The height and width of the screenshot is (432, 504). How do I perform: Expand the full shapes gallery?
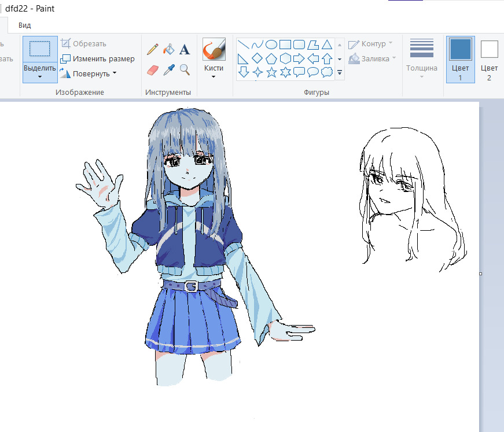[x=340, y=73]
